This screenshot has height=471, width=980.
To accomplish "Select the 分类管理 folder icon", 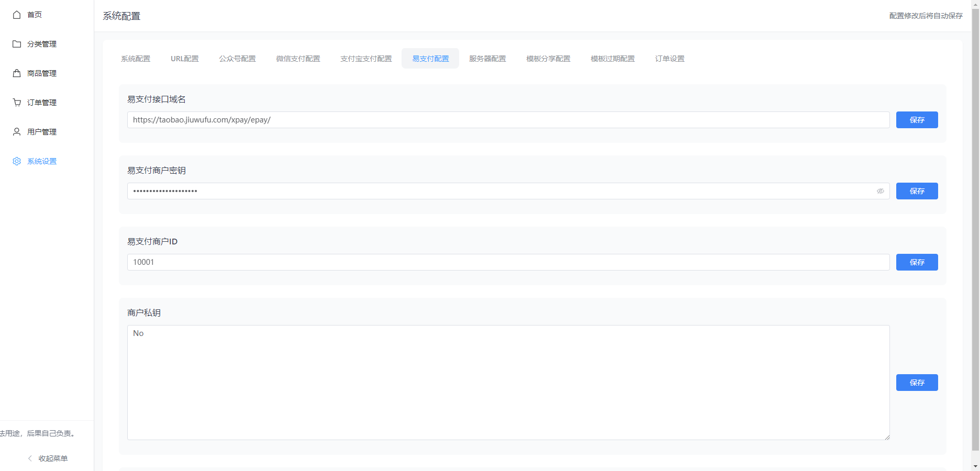I will point(16,44).
